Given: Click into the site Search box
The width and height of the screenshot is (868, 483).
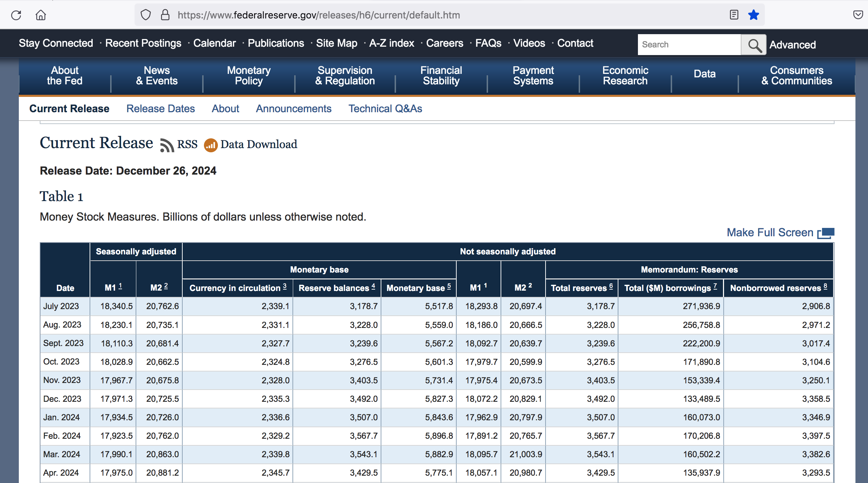Looking at the screenshot, I should point(689,45).
